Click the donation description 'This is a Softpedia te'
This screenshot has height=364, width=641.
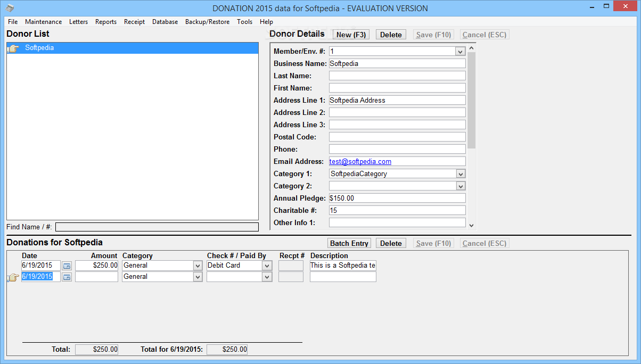tap(343, 266)
